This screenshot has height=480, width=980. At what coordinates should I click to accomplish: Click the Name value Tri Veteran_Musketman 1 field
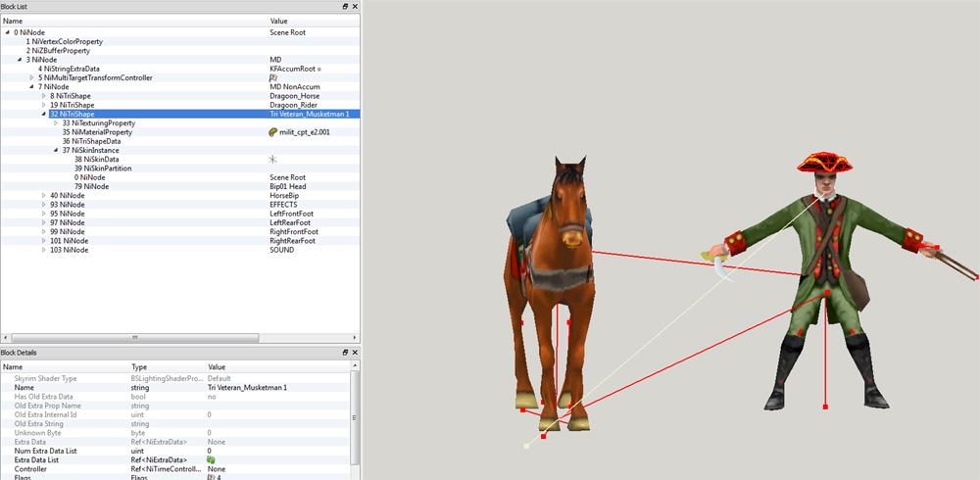279,388
